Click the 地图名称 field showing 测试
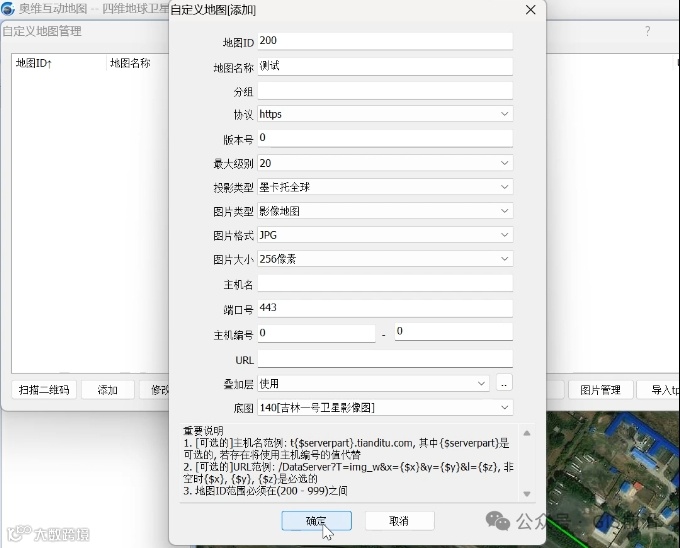Image resolution: width=680 pixels, height=548 pixels. pos(385,66)
